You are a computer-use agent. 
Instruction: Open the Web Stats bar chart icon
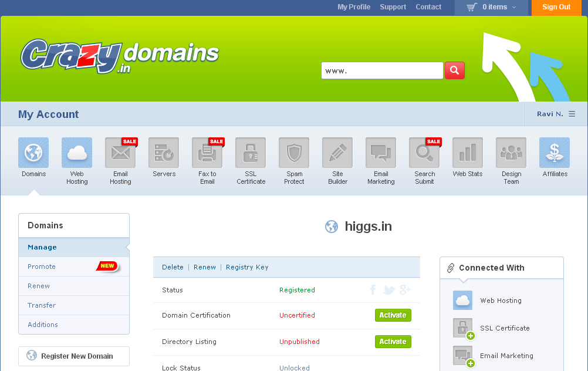468,153
